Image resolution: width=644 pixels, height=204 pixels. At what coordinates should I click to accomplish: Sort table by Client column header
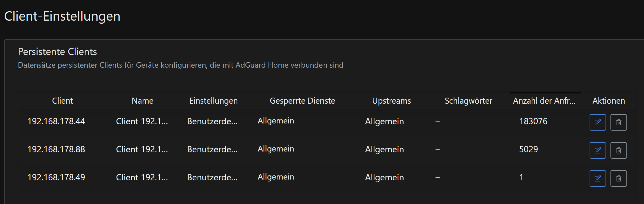point(62,101)
